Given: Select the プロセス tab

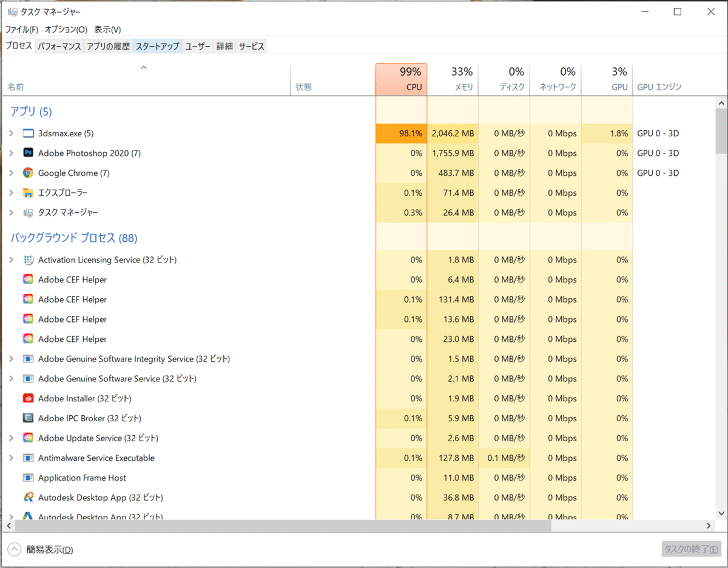Looking at the screenshot, I should tap(19, 45).
